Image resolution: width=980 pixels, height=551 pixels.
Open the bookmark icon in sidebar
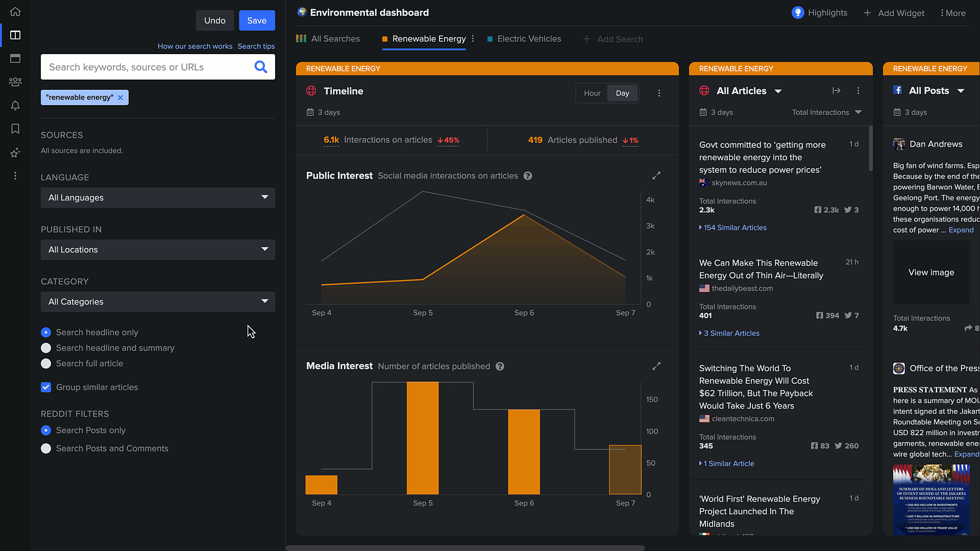(x=15, y=129)
